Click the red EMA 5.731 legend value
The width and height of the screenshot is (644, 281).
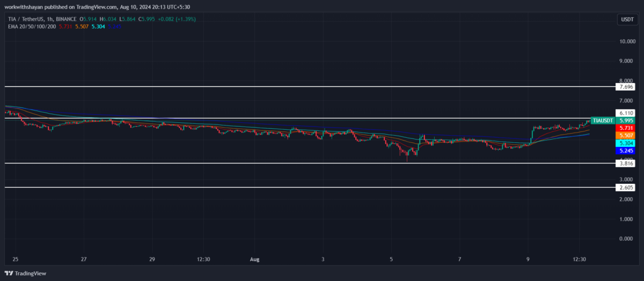pyautogui.click(x=64, y=26)
